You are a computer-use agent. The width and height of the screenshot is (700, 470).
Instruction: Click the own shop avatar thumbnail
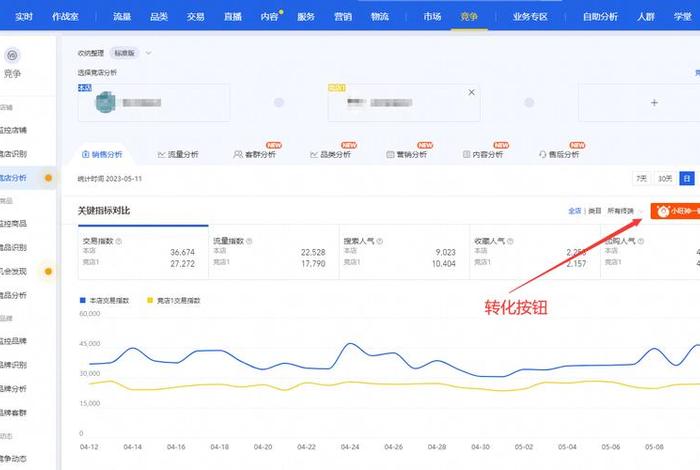click(105, 102)
